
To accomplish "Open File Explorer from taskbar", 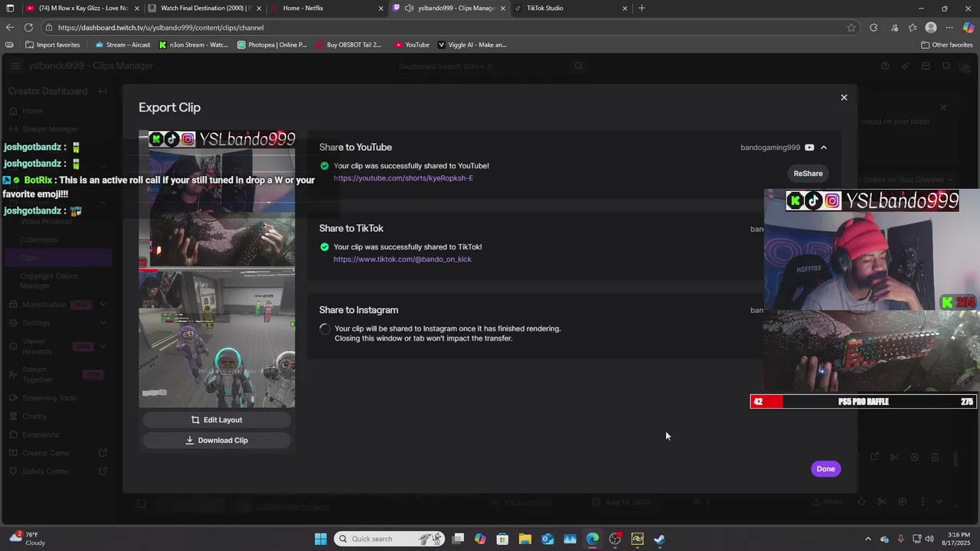I will (x=525, y=539).
